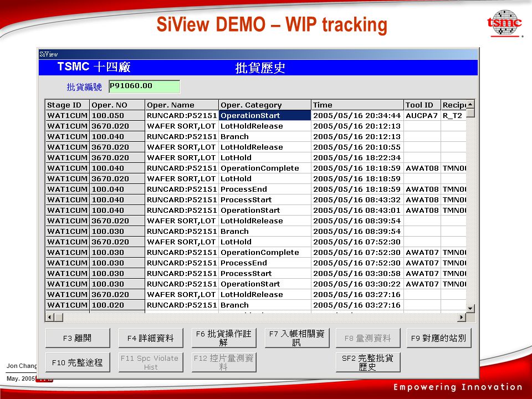
Task: Click the AWAT08 cell in the 08:43:01 row
Action: [x=422, y=210]
